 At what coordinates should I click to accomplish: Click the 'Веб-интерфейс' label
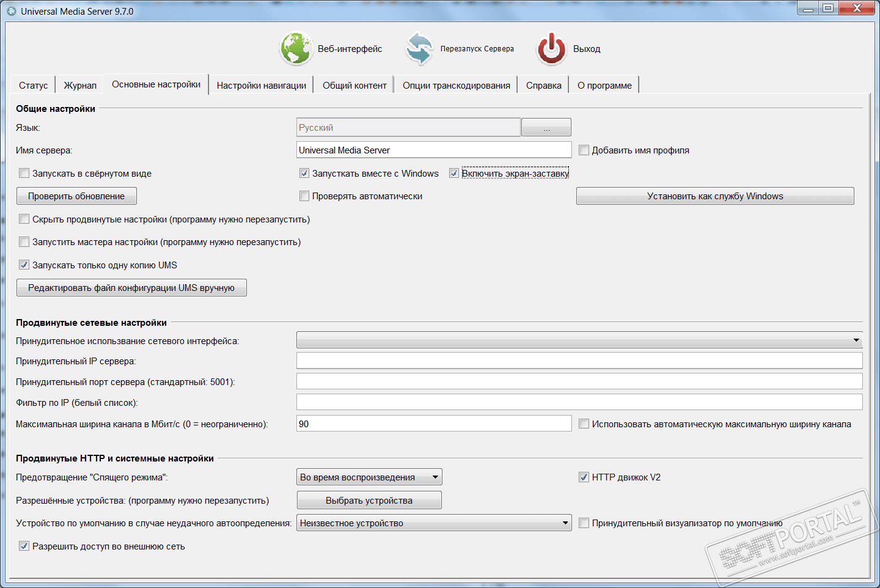tap(350, 49)
